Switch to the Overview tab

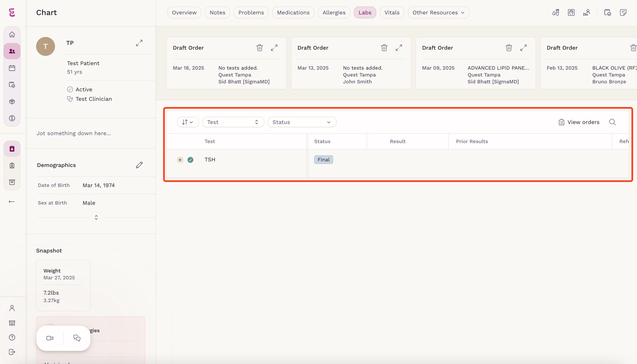[184, 12]
